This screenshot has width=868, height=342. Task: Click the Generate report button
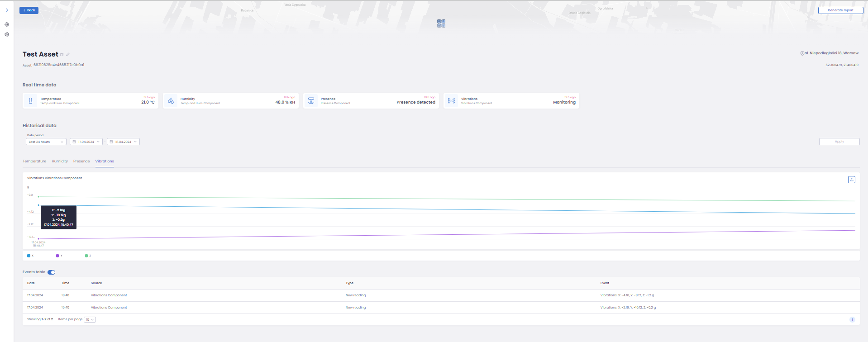coord(840,10)
